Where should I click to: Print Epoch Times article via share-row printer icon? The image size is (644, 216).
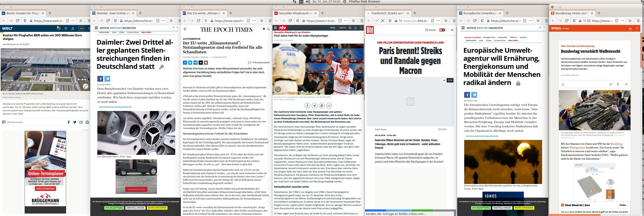click(x=206, y=63)
